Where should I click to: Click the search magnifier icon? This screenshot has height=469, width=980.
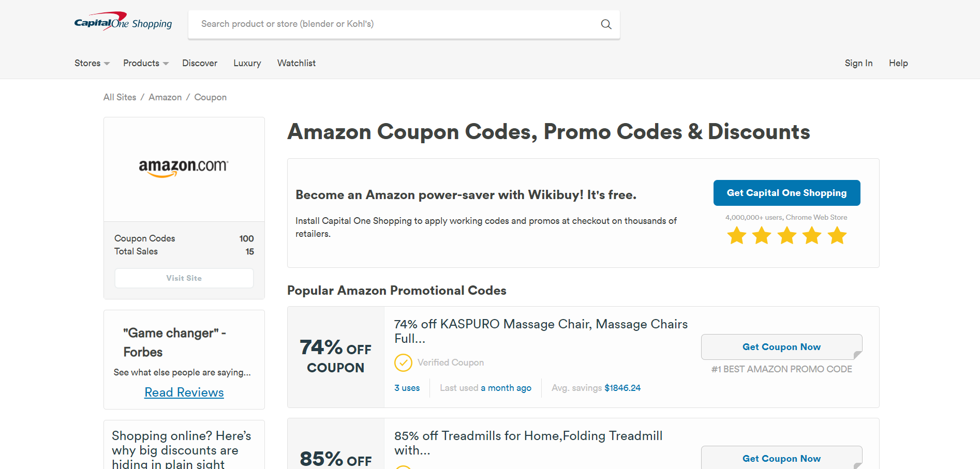click(x=606, y=24)
